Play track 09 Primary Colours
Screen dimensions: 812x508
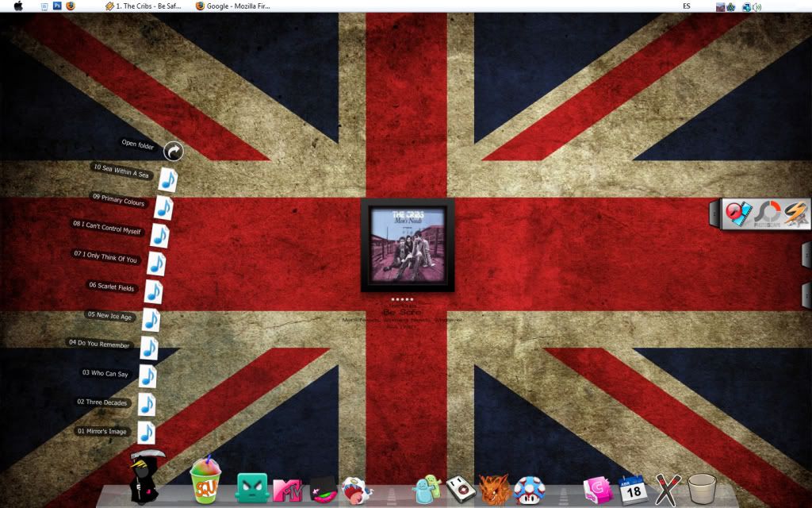163,208
